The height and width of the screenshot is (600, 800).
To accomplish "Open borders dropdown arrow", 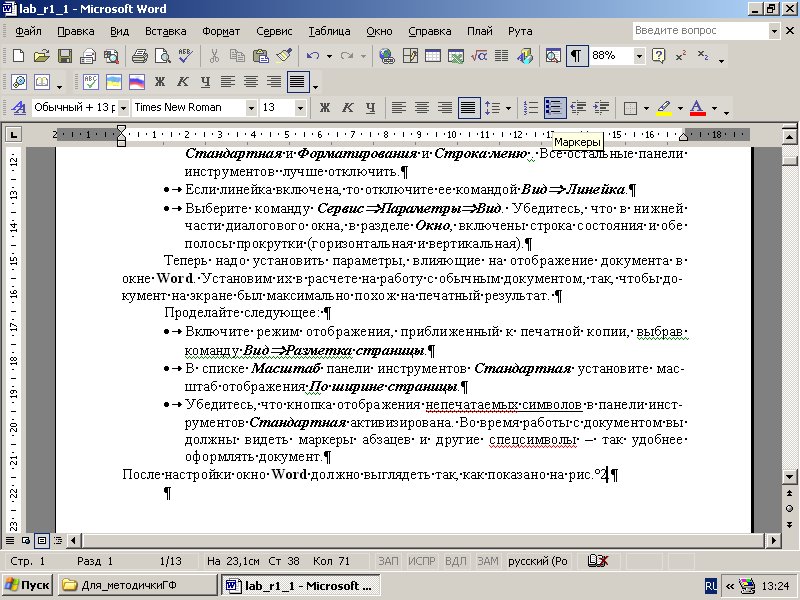I will pyautogui.click(x=646, y=108).
